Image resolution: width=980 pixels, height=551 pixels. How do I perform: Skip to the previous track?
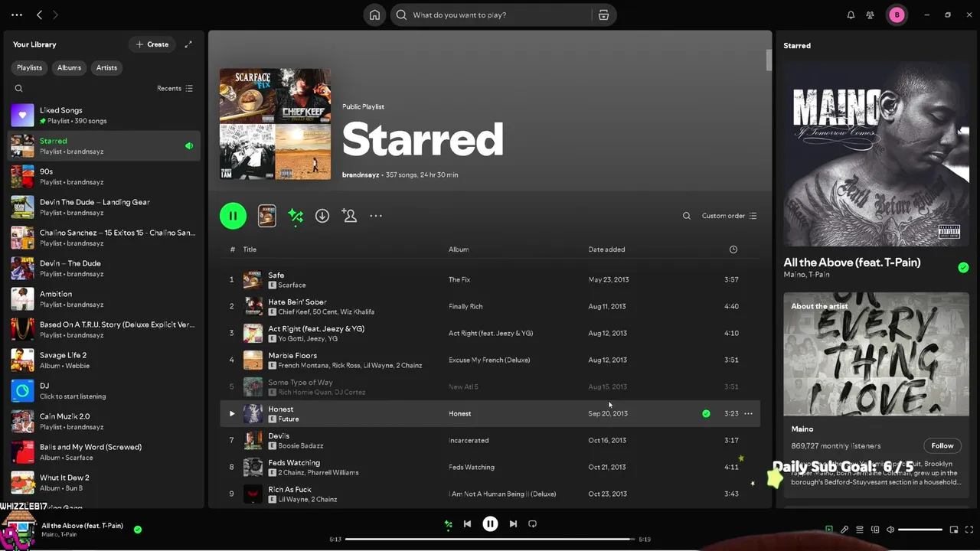[x=467, y=524]
